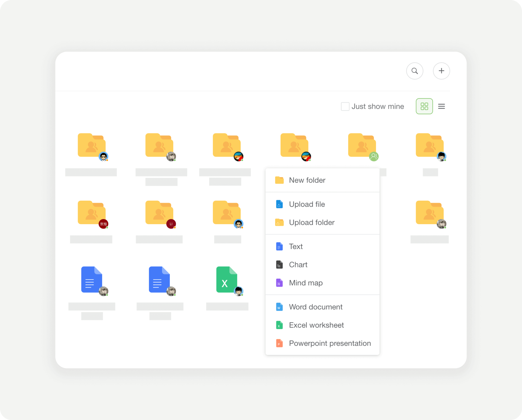Switch to list view layout
This screenshot has width=522, height=420.
click(441, 106)
